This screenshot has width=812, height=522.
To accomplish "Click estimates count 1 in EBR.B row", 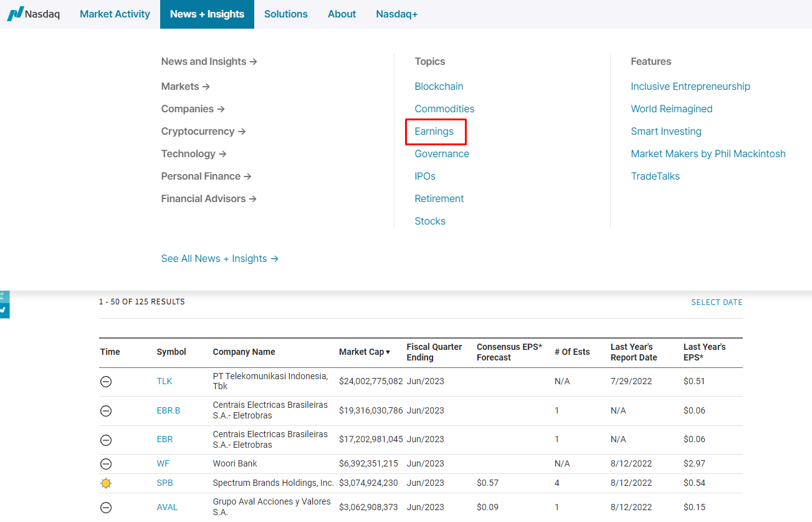I will click(x=557, y=410).
